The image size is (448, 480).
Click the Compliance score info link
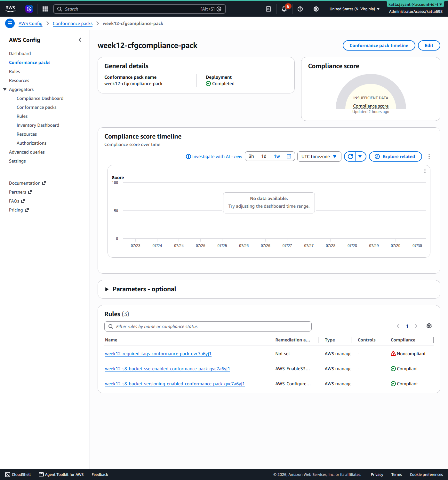371,106
